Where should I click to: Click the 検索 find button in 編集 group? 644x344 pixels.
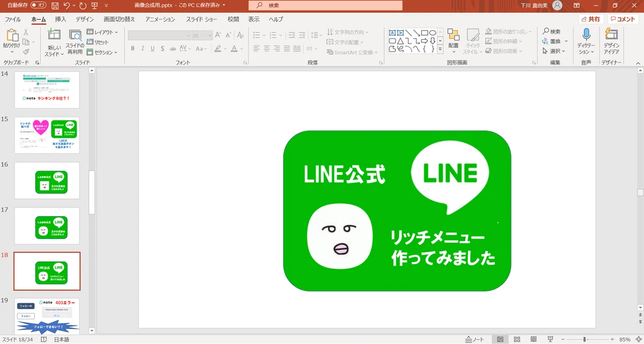pyautogui.click(x=551, y=32)
